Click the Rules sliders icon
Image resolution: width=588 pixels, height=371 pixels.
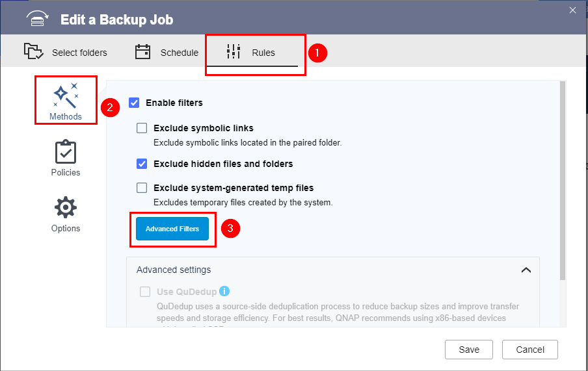coord(234,52)
